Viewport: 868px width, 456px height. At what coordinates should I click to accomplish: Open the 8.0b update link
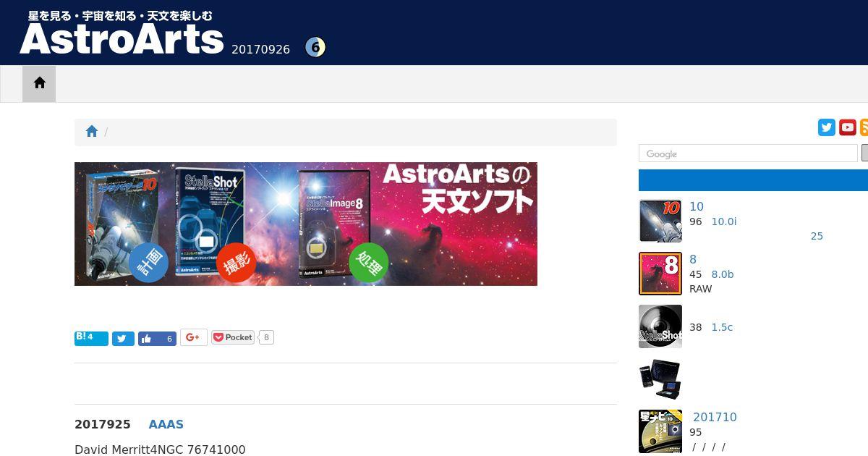(x=723, y=274)
